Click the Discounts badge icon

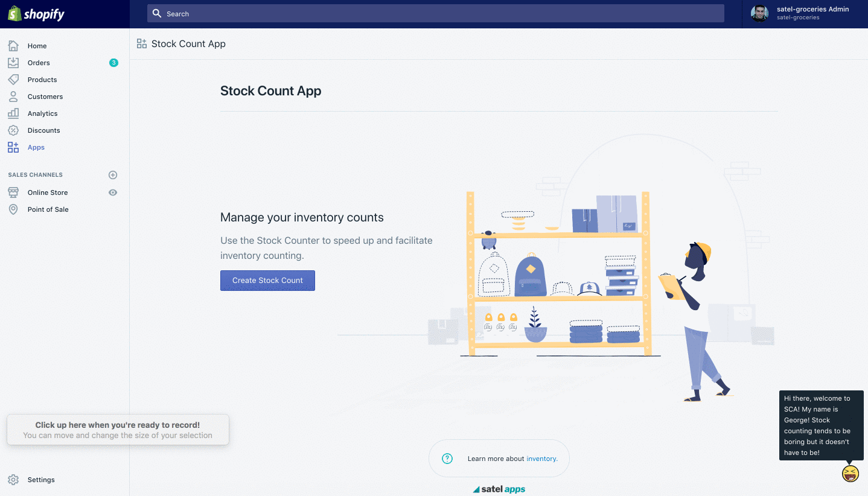coord(13,130)
